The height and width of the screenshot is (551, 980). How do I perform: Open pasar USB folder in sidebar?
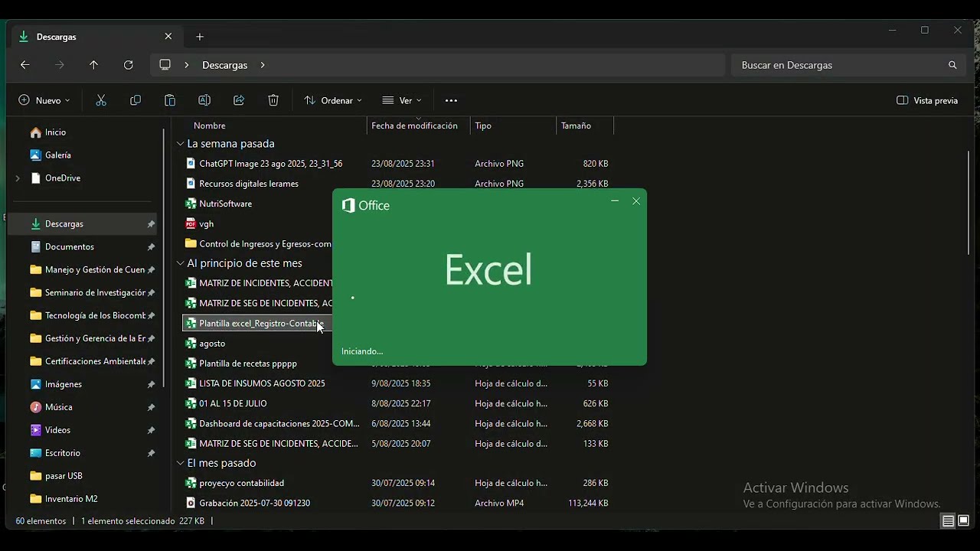[x=64, y=476]
